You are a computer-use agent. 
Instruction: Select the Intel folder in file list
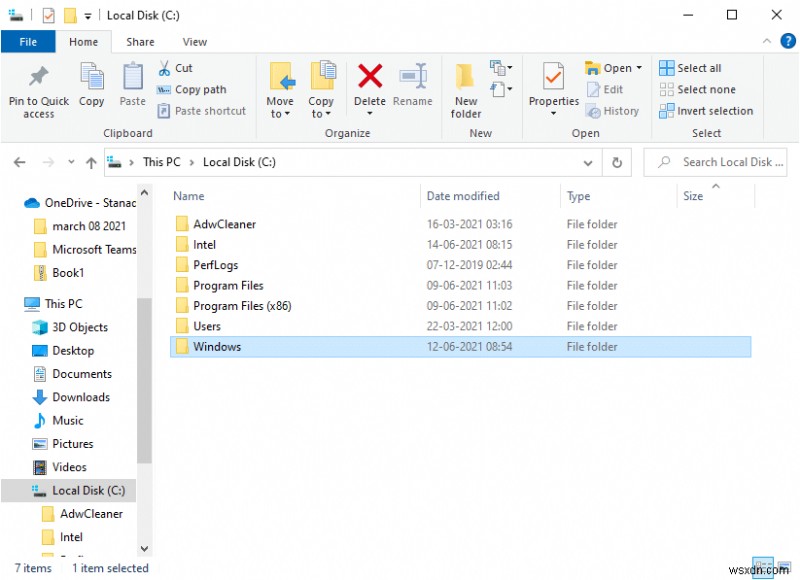[x=196, y=245]
